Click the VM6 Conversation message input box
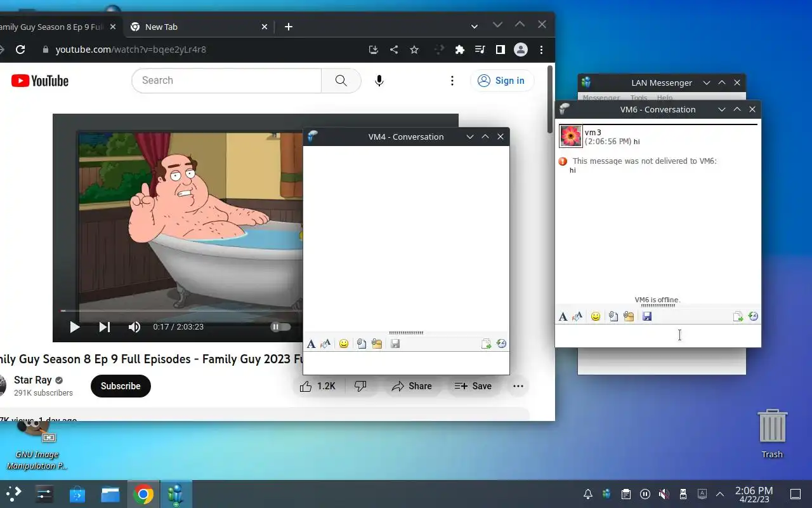The image size is (812, 508). pos(658,335)
